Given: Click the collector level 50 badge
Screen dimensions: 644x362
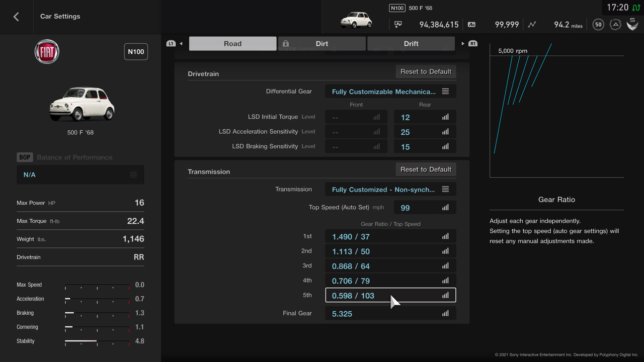Looking at the screenshot, I should click(x=598, y=24).
